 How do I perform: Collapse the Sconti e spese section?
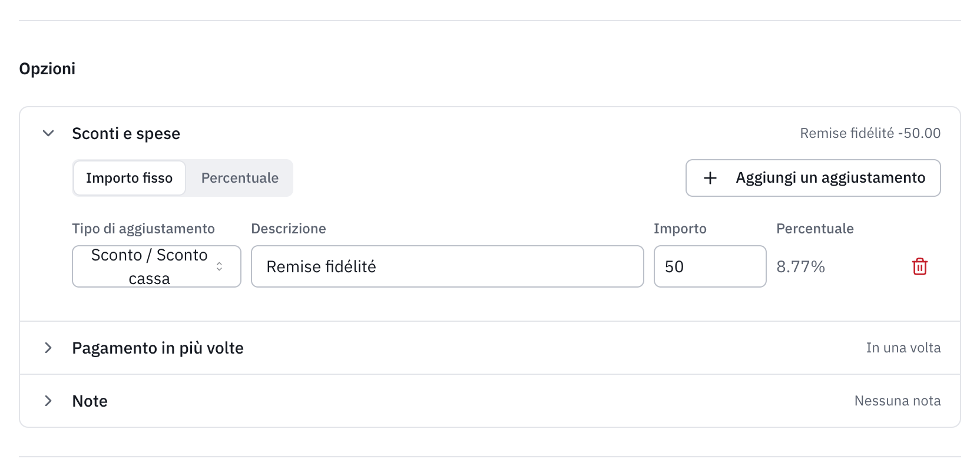(48, 133)
